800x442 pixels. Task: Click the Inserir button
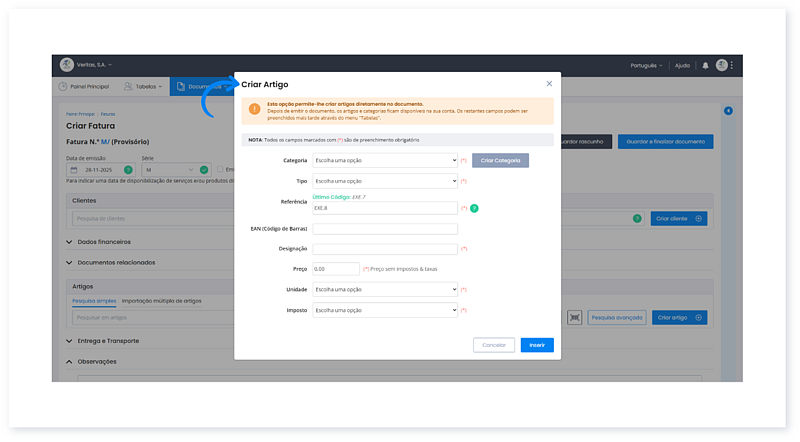[537, 345]
